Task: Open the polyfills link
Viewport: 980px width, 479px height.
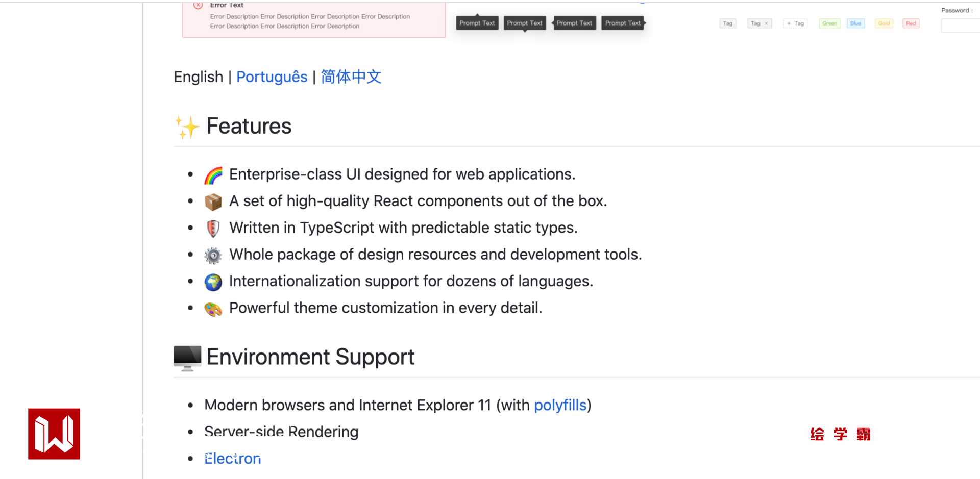Action: coord(560,405)
